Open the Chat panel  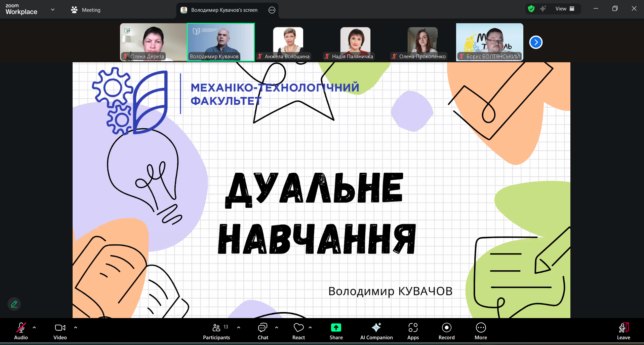point(263,331)
